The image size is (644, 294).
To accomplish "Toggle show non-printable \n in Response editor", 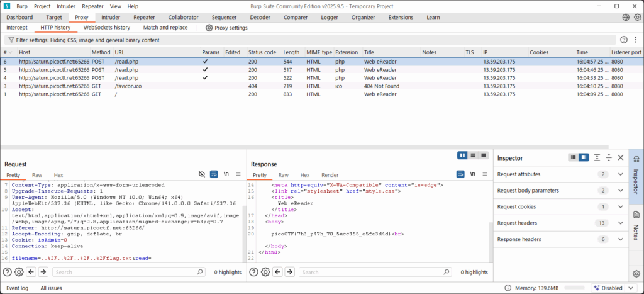I will (472, 174).
